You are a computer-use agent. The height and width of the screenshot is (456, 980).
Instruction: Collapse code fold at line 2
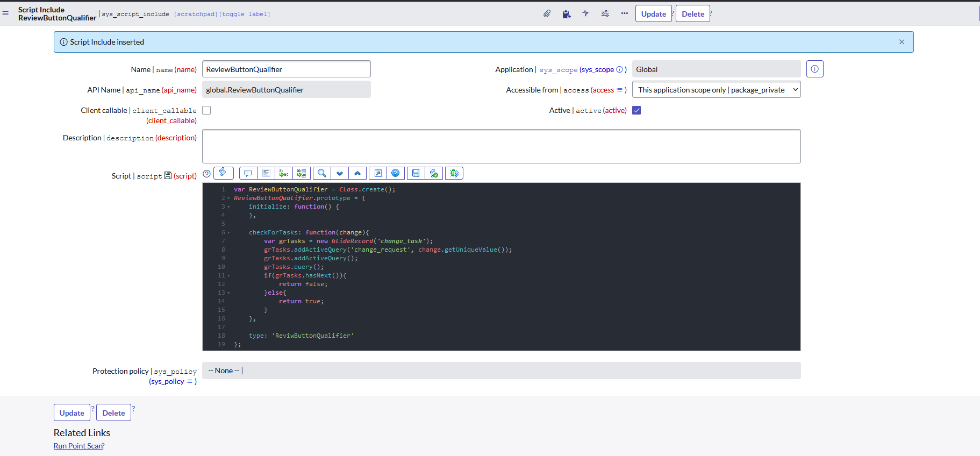(228, 198)
